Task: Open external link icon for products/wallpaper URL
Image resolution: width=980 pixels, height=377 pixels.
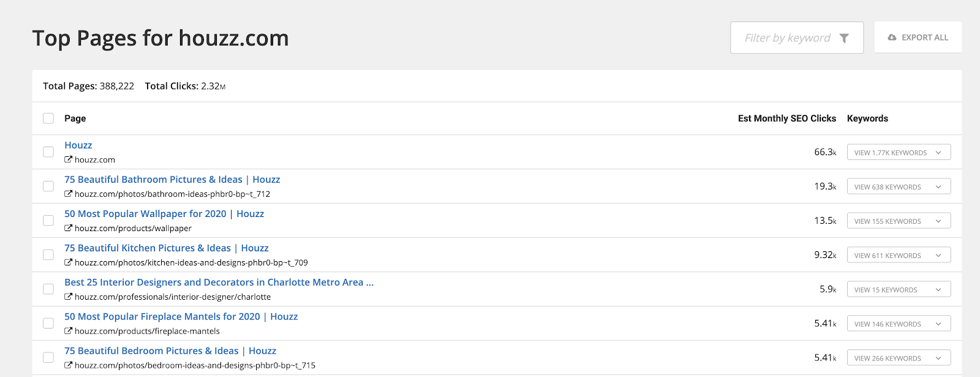Action: tap(69, 228)
